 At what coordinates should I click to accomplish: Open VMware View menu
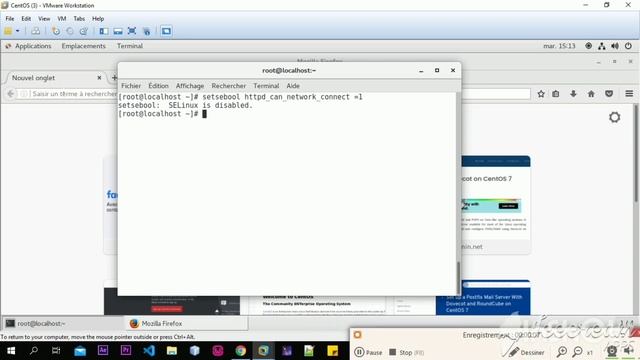point(44,19)
